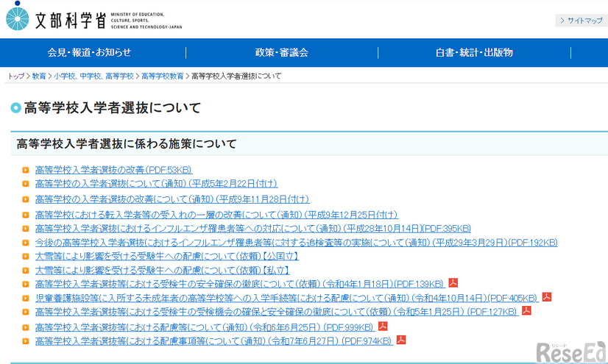Click PDF icon beside 令和5年1月25日 document
Image resolution: width=608 pixels, height=364 pixels.
526,311
